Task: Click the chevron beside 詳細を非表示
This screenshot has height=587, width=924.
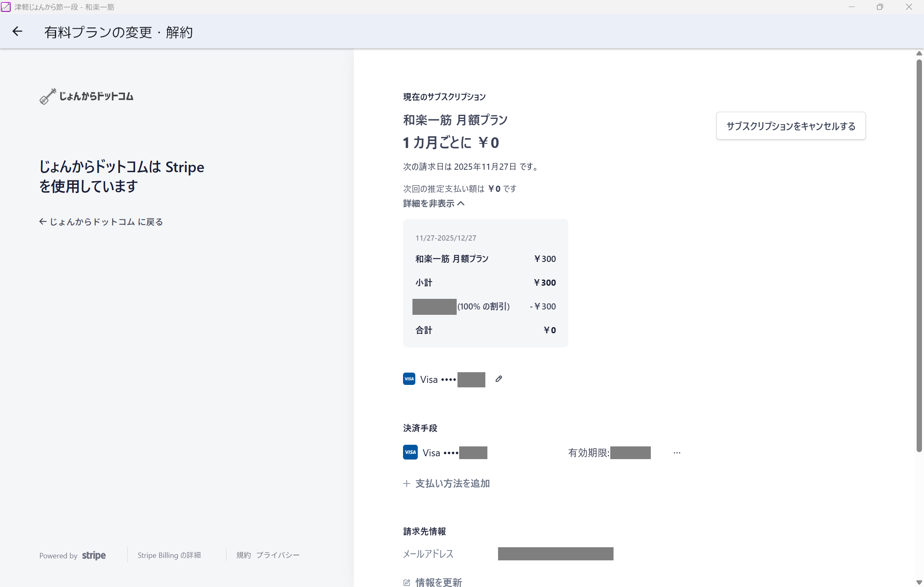Action: 461,203
